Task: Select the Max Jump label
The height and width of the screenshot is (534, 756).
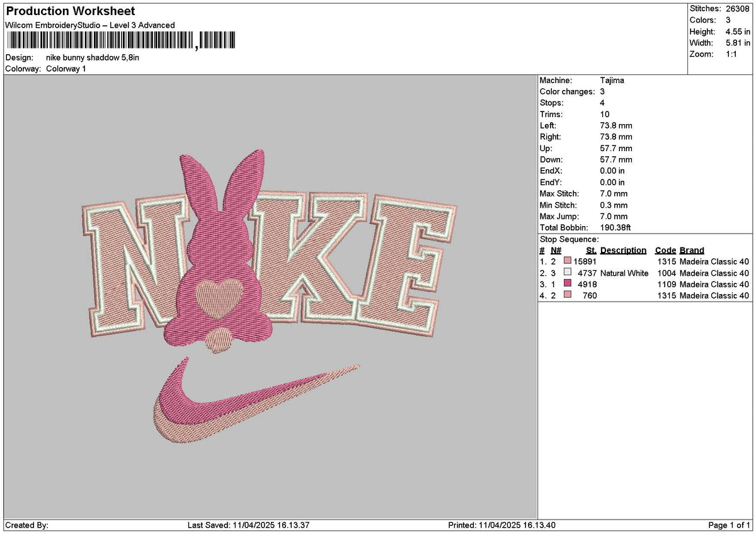Action: pos(558,217)
